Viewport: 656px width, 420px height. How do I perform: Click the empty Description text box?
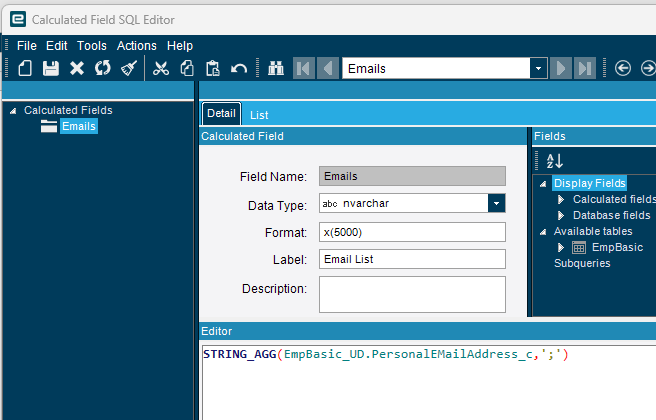point(412,295)
